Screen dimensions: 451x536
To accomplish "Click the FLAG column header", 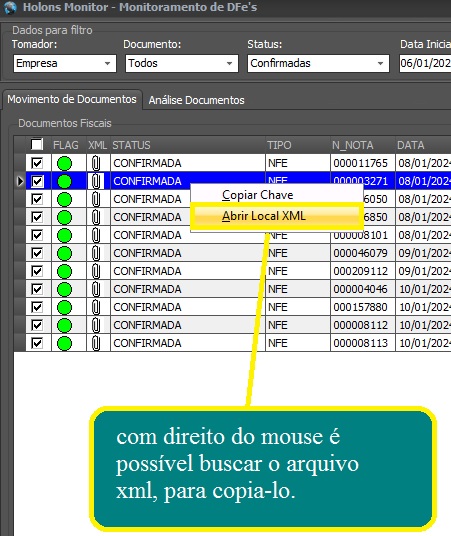I will 68,145.
